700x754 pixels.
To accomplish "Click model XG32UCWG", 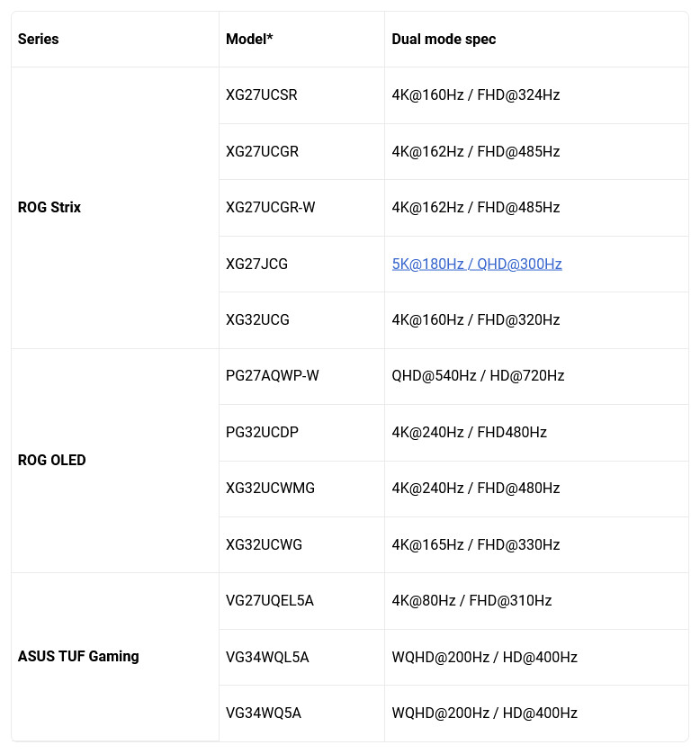I will 265,545.
